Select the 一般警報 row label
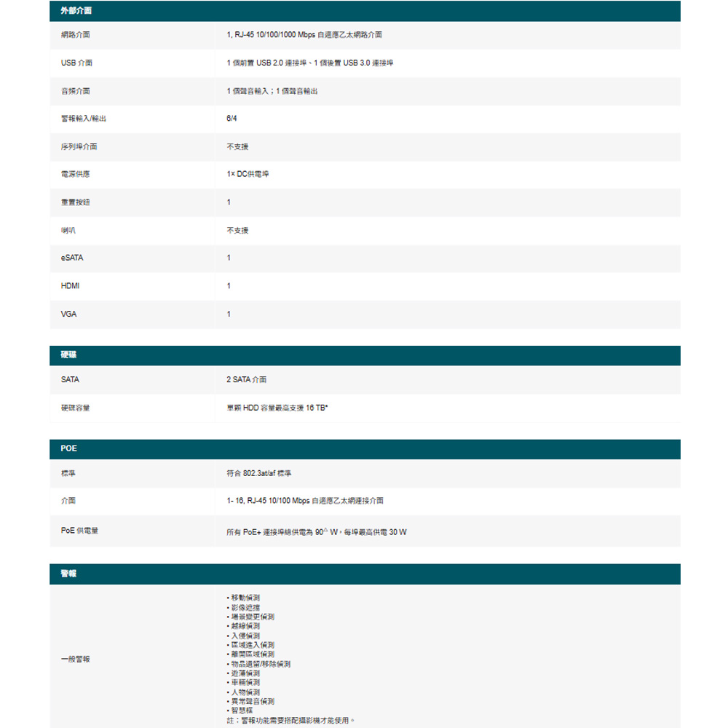The width and height of the screenshot is (728, 728). (75, 660)
